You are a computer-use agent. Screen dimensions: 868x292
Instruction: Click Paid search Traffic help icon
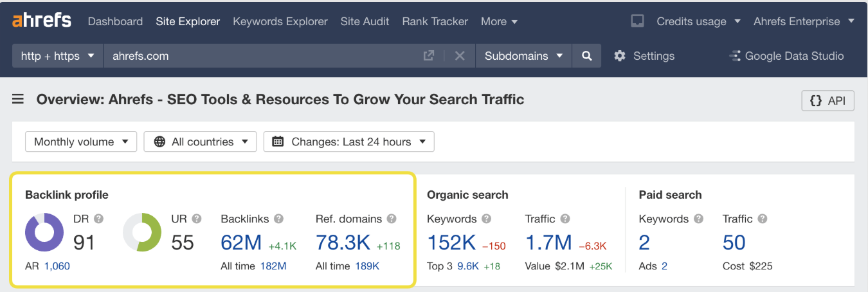(763, 219)
